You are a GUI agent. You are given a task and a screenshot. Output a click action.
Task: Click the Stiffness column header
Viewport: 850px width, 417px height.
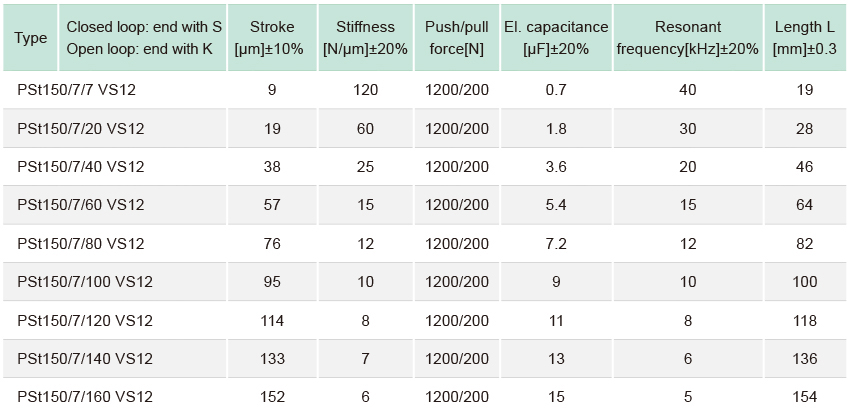pyautogui.click(x=365, y=38)
